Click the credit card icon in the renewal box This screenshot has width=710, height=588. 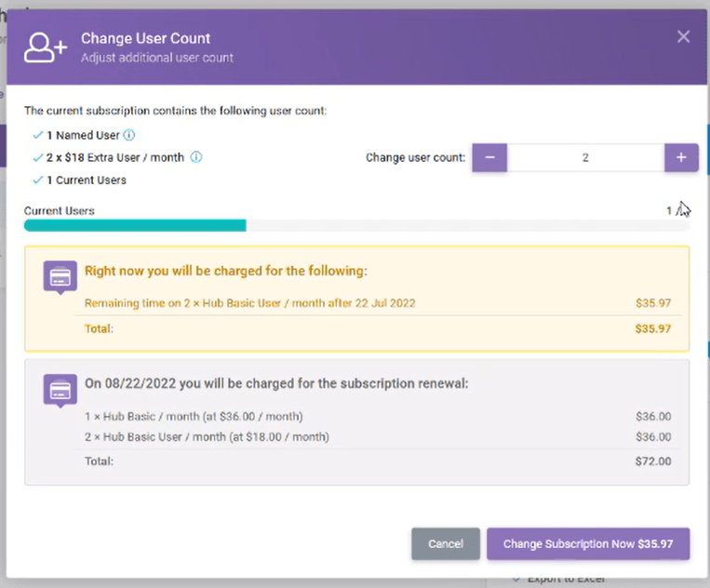pyautogui.click(x=60, y=389)
